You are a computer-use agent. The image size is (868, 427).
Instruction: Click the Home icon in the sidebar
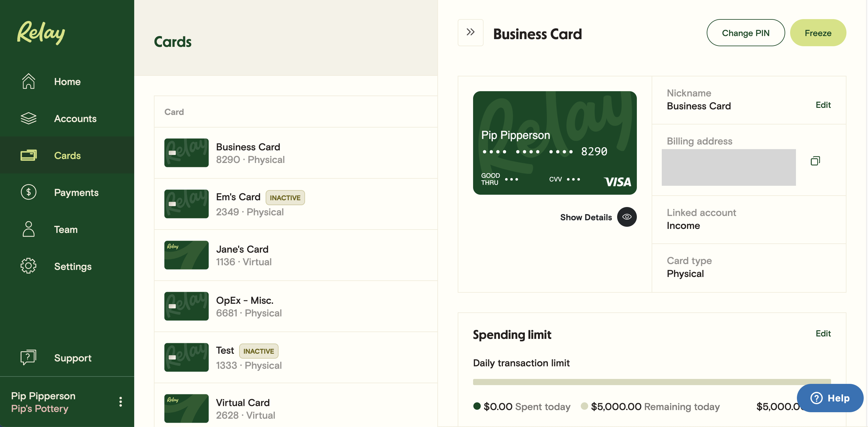[28, 81]
